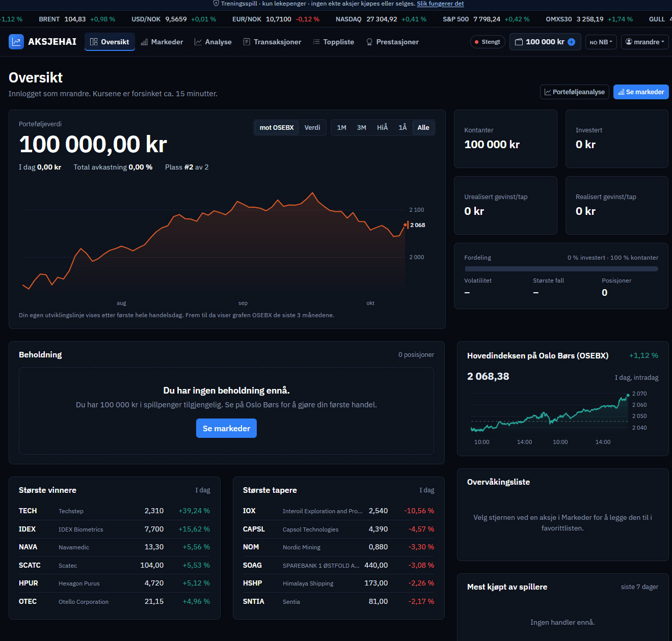672x641 pixels.
Task: Click the chart icon in Porteføljeanalyse button
Action: (x=548, y=92)
